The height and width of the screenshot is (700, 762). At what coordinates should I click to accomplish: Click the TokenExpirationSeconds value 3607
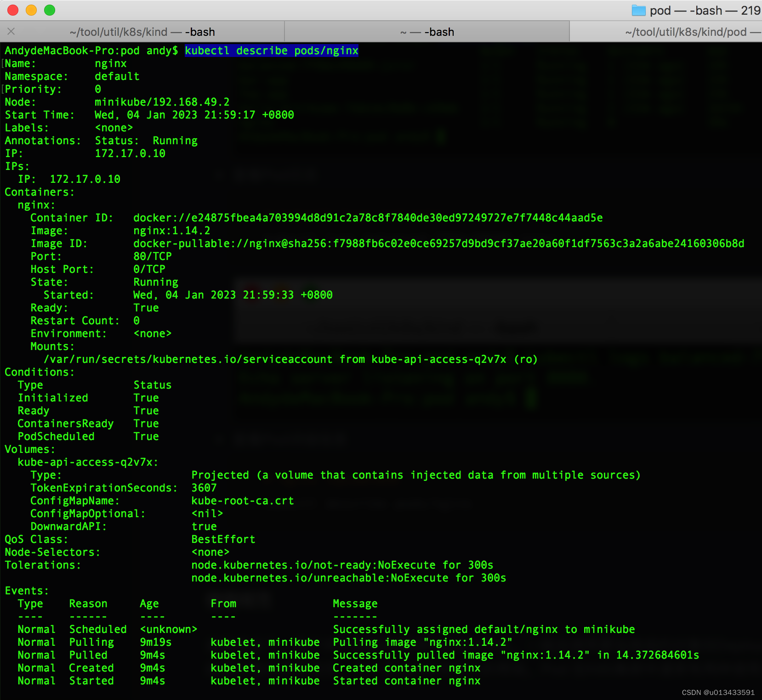coord(204,488)
